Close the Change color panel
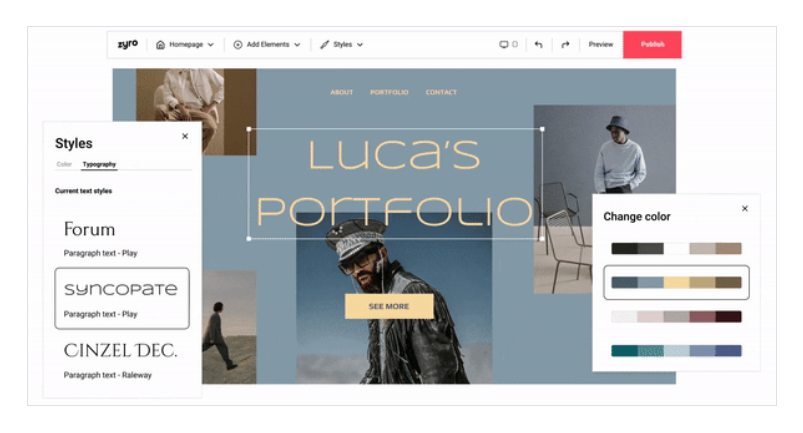 pyautogui.click(x=744, y=209)
